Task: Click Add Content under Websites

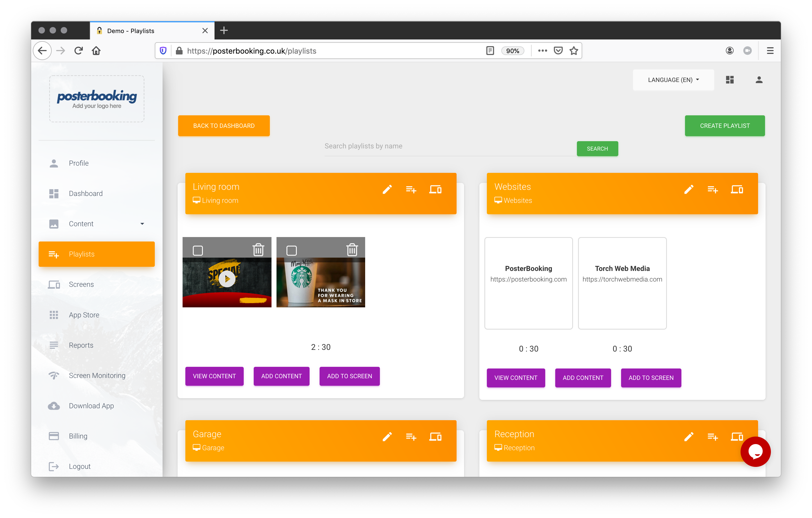Action: point(583,378)
